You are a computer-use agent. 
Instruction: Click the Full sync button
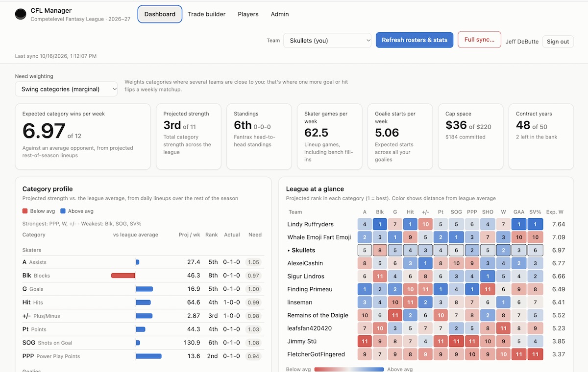click(x=479, y=40)
